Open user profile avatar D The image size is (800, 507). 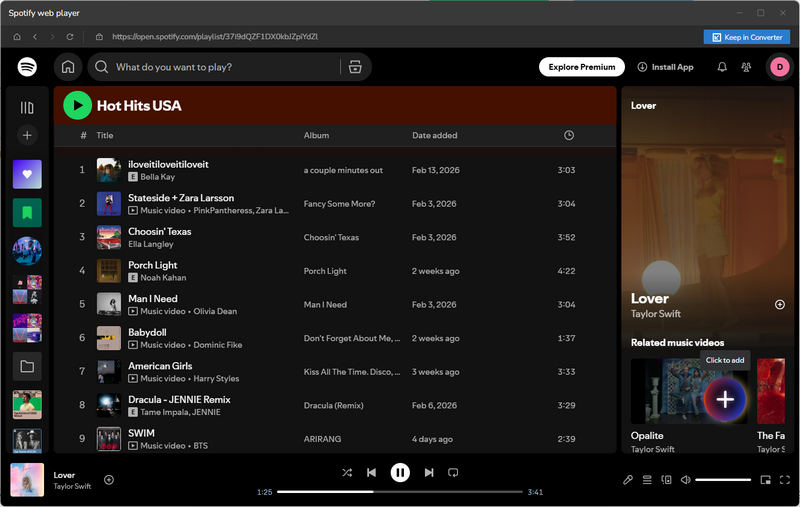pyautogui.click(x=779, y=67)
